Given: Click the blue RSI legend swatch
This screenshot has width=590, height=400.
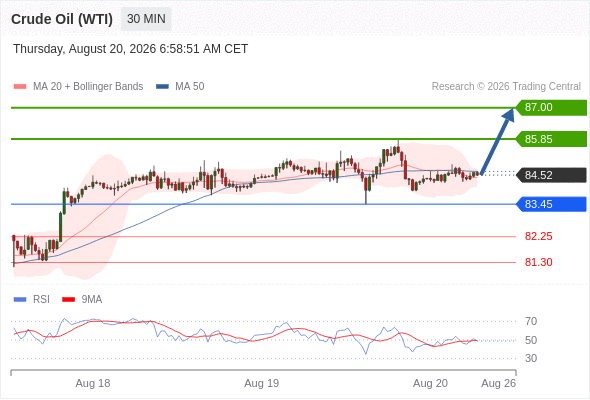Looking at the screenshot, I should (x=20, y=300).
